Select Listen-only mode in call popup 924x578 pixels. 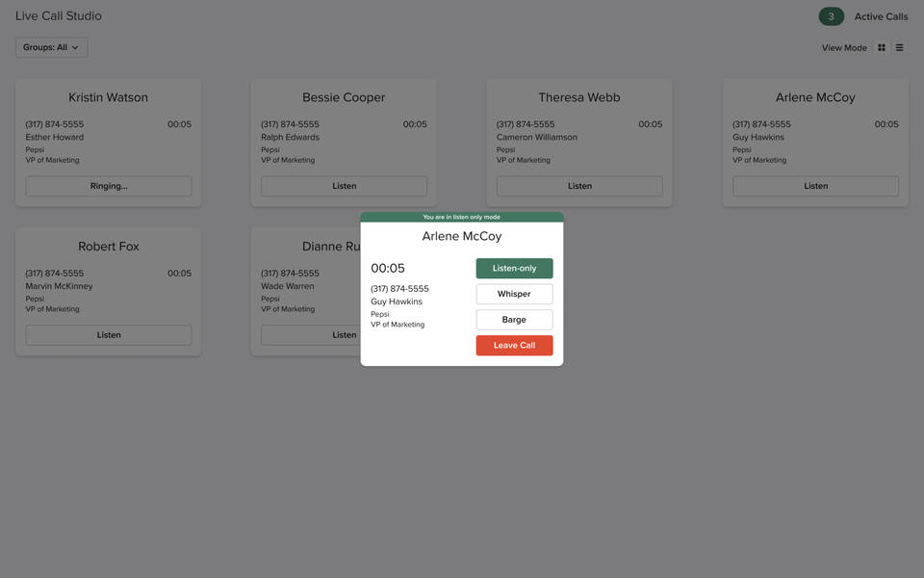pyautogui.click(x=514, y=269)
